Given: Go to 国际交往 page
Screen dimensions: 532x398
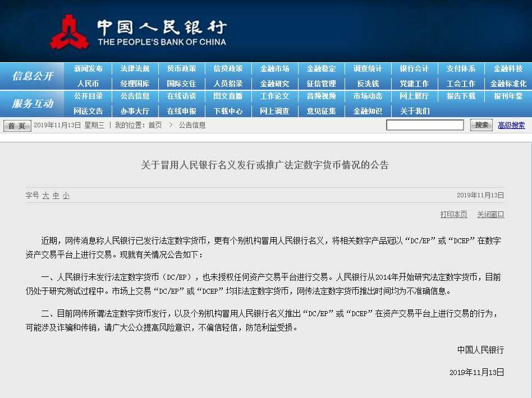Looking at the screenshot, I should [x=181, y=84].
